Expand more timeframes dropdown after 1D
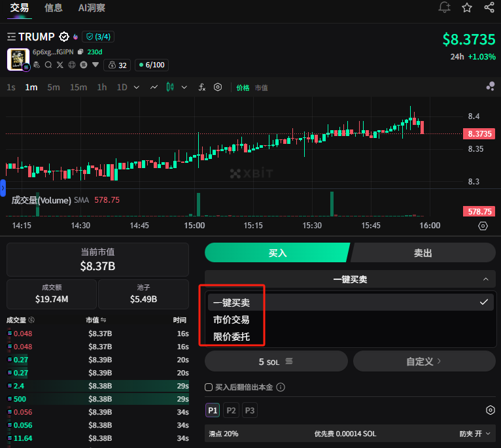This screenshot has height=448, width=501. (x=137, y=87)
